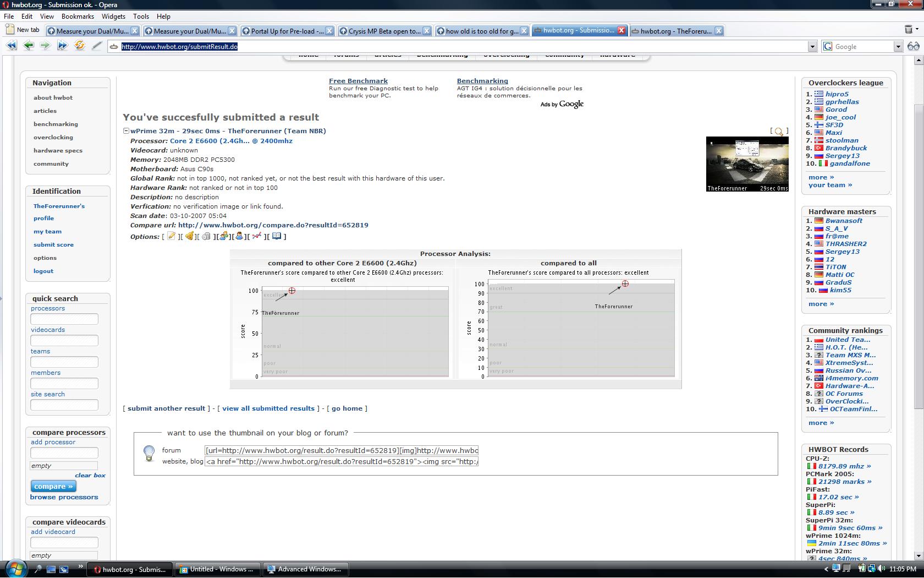Open the Bookmarks menu

78,17
